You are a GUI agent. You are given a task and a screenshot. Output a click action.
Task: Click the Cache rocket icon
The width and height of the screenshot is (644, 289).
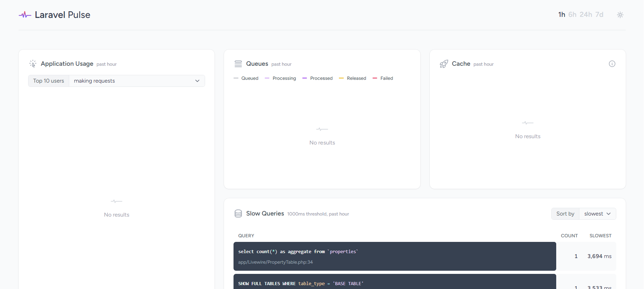pos(444,64)
